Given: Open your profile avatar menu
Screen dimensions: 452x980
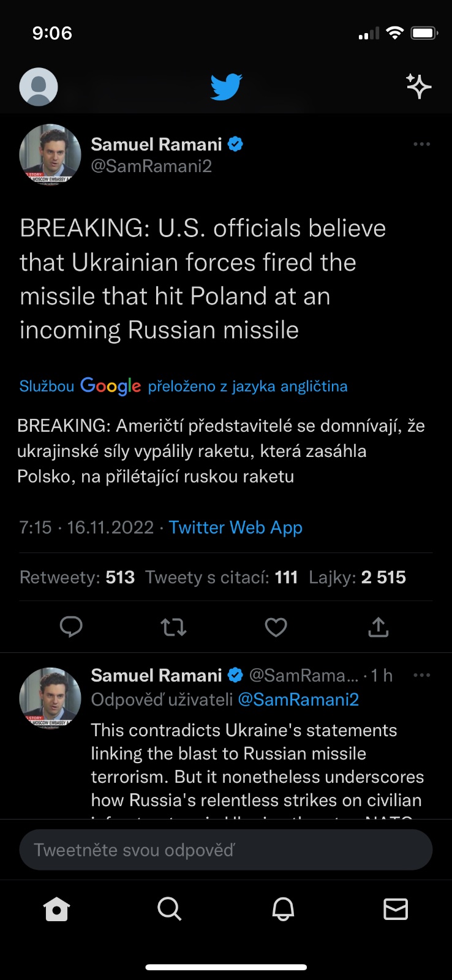Looking at the screenshot, I should tap(39, 86).
